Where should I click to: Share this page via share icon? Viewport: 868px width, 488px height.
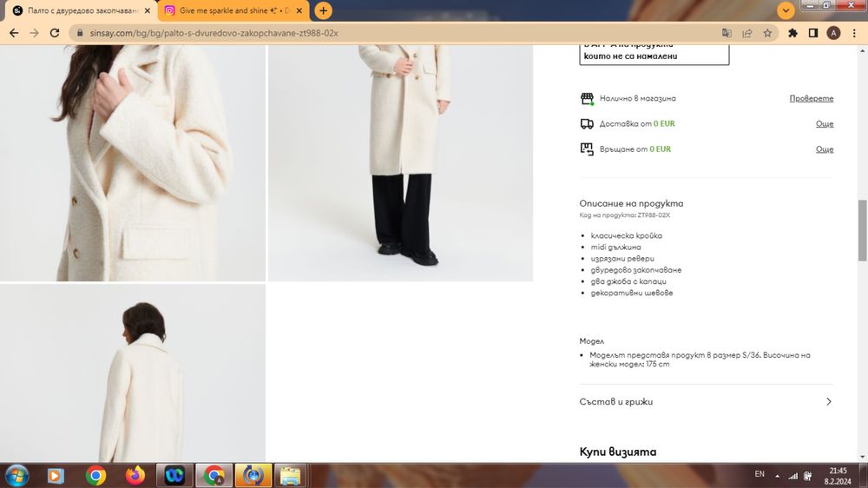[x=747, y=33]
